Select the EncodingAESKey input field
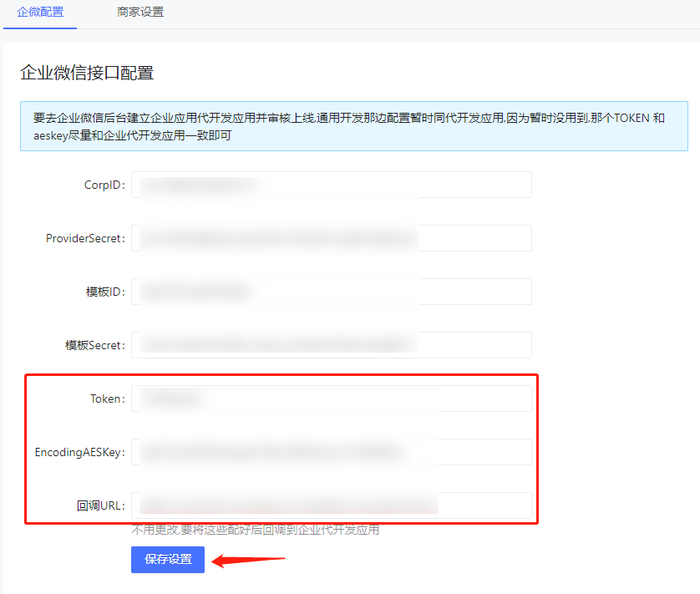Image resolution: width=700 pixels, height=594 pixels. pos(332,452)
